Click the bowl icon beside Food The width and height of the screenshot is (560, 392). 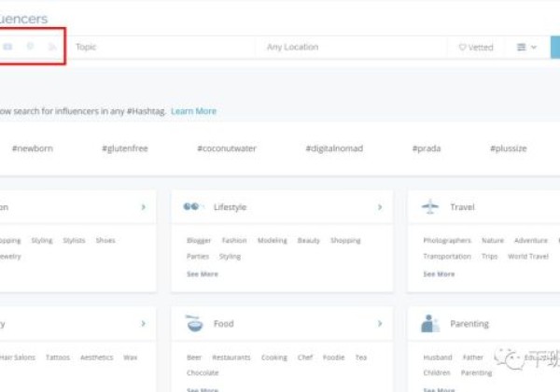[x=193, y=324]
